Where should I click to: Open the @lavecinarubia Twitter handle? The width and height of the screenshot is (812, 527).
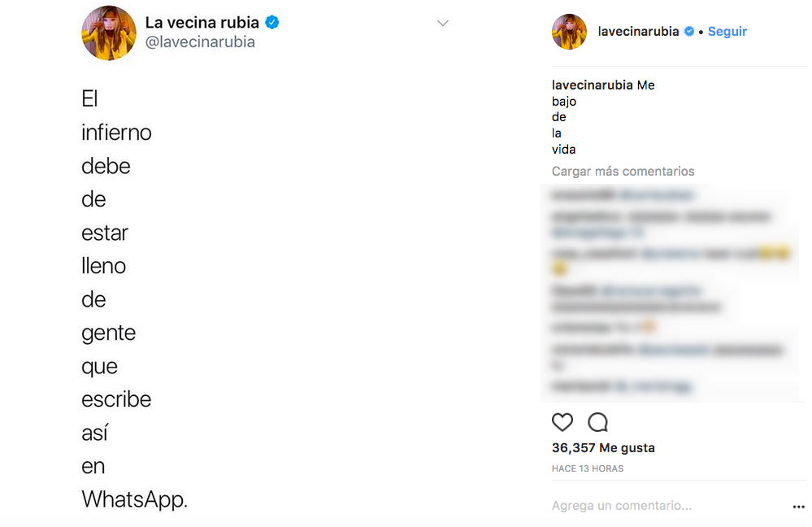click(x=200, y=42)
